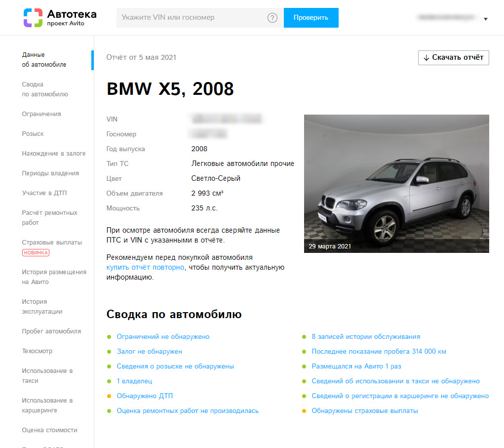Image resolution: width=504 pixels, height=448 pixels.
Task: Select Данные об автомобиле in the sidebar
Action: click(44, 59)
